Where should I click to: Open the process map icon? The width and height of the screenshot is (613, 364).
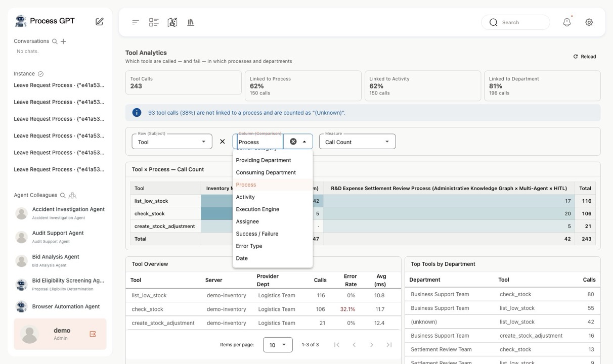pyautogui.click(x=172, y=22)
